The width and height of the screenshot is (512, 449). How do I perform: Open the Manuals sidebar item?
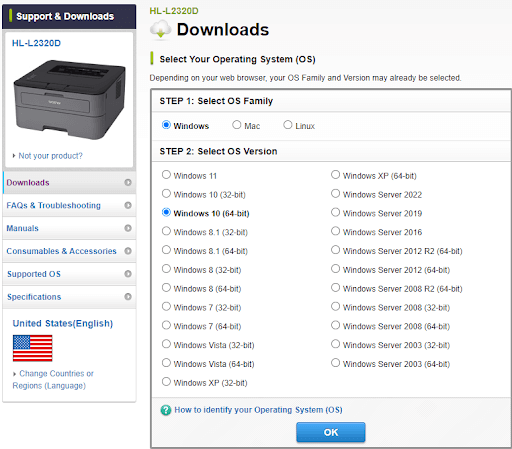click(x=69, y=228)
